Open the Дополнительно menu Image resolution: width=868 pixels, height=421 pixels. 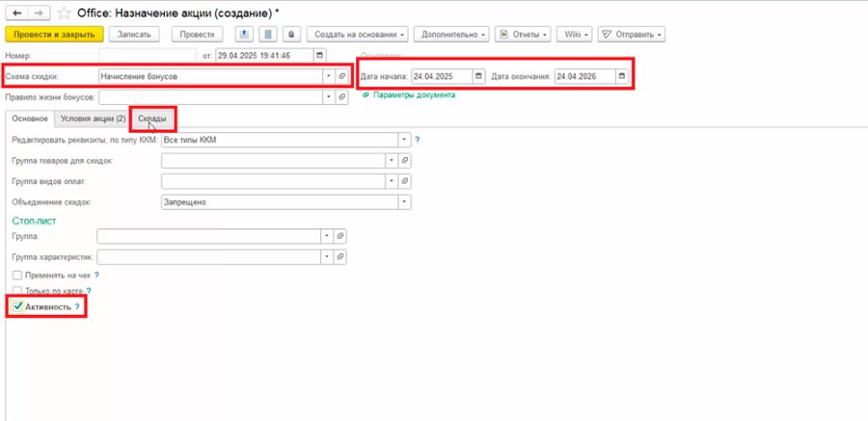(451, 35)
